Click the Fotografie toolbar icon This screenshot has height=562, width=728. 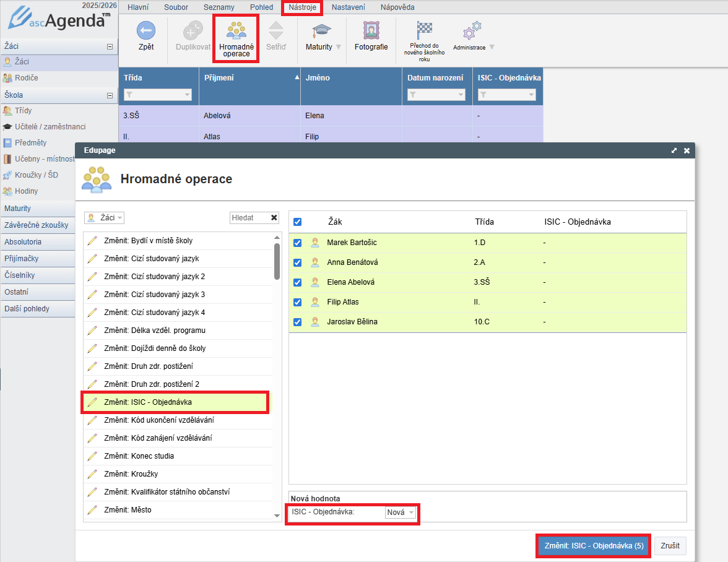371,31
